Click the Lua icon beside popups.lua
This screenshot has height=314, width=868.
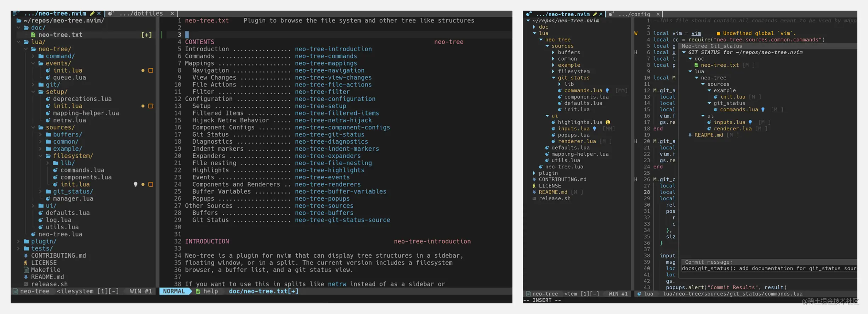pyautogui.click(x=553, y=135)
